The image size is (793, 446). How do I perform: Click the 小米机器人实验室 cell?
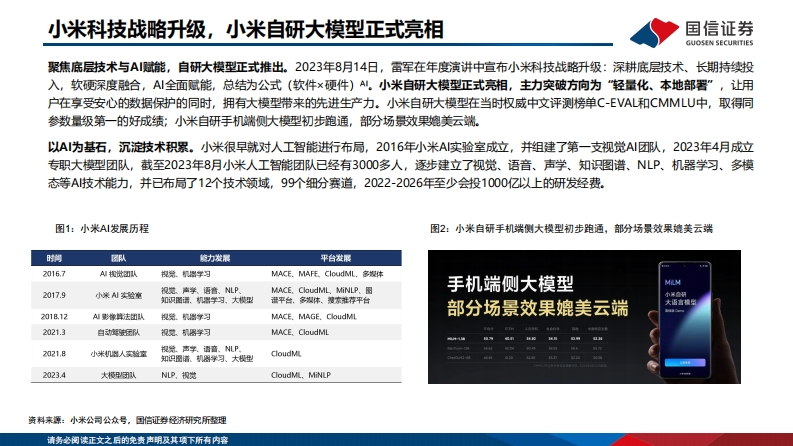118,353
